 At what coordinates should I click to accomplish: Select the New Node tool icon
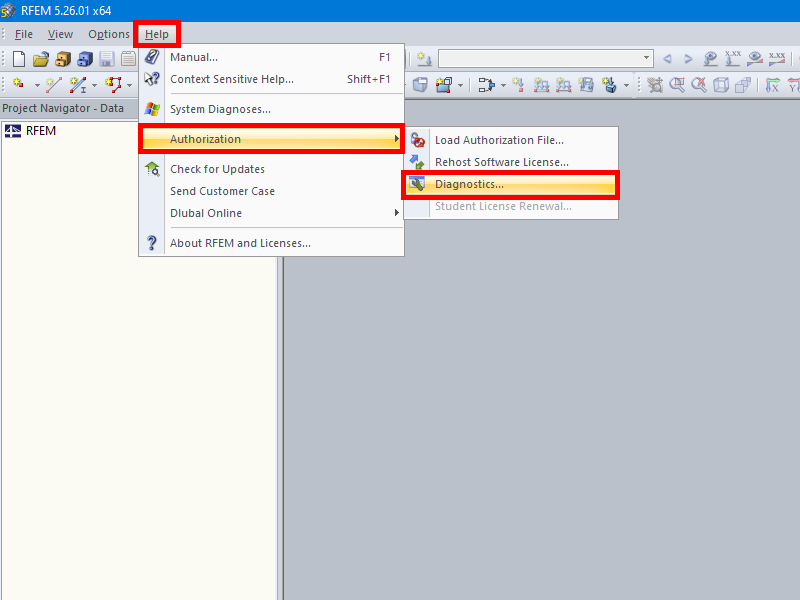(x=19, y=84)
